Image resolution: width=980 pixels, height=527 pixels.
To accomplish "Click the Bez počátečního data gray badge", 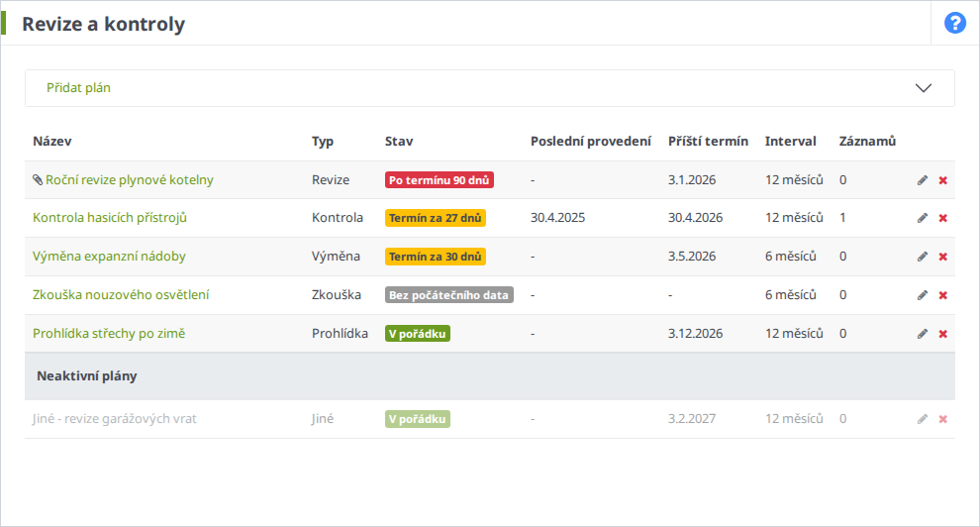I will click(x=448, y=295).
